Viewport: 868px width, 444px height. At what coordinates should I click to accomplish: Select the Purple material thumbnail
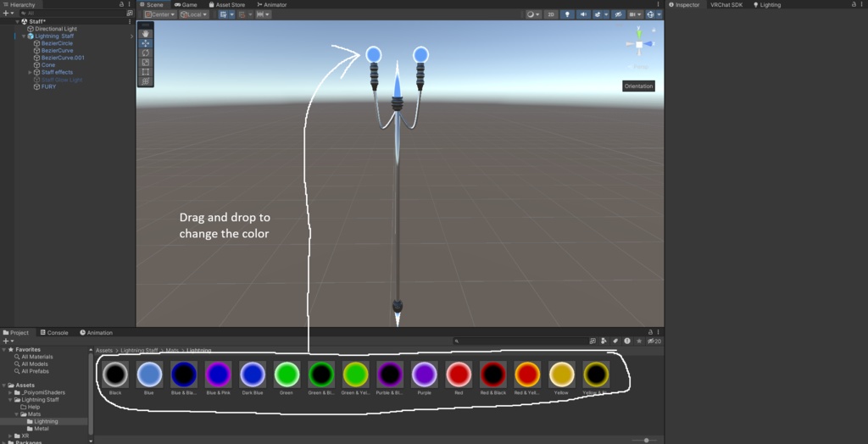pos(424,375)
